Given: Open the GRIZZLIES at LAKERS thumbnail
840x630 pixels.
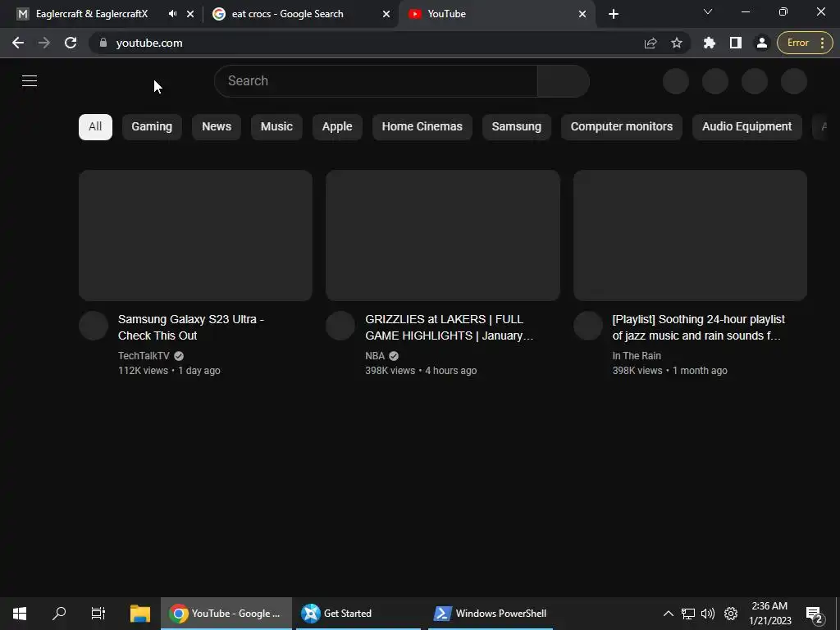Looking at the screenshot, I should click(x=442, y=235).
